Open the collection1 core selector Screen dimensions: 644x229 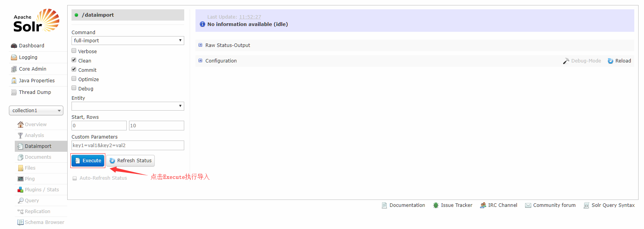coord(36,111)
